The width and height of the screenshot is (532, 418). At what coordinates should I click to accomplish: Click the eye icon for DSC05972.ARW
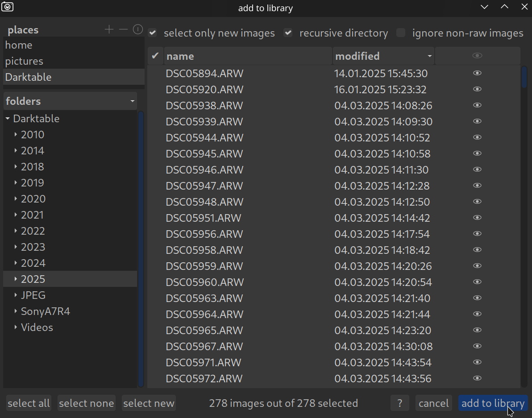(x=477, y=378)
